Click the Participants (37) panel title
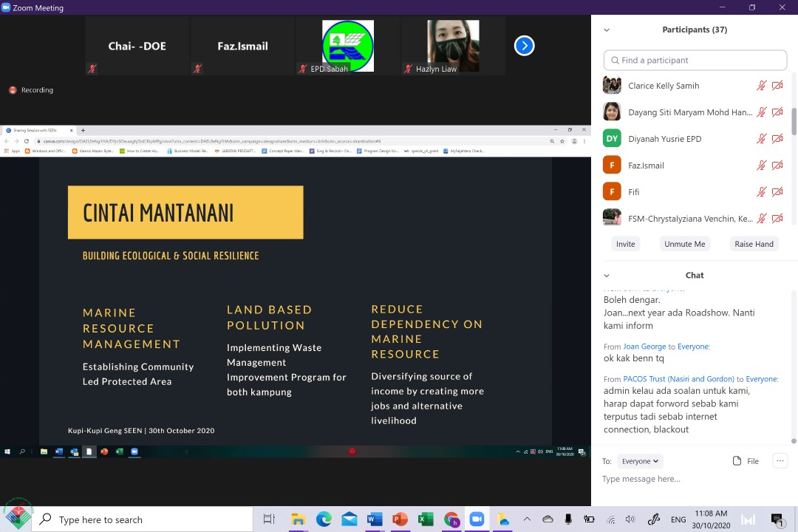The image size is (798, 532). [694, 30]
